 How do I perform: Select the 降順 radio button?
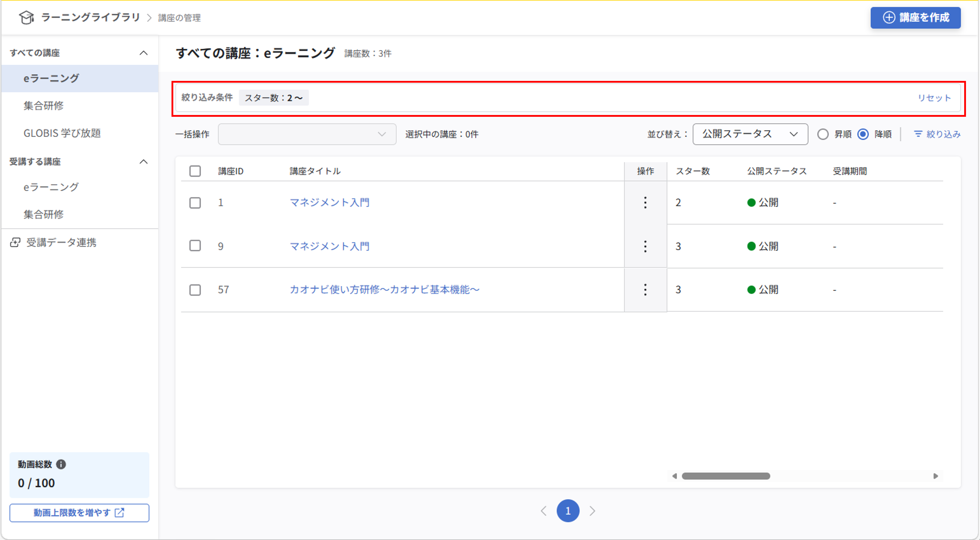(863, 134)
